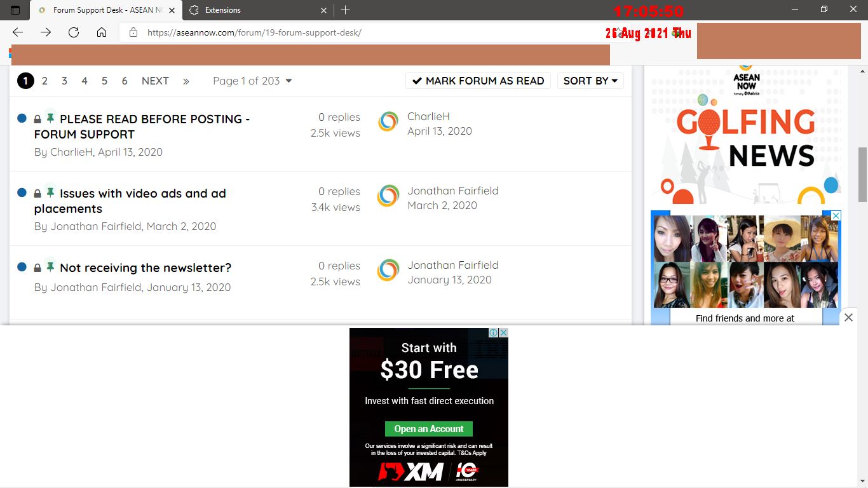This screenshot has height=488, width=868.
Task: Go to page 4 of forum
Action: [x=85, y=81]
